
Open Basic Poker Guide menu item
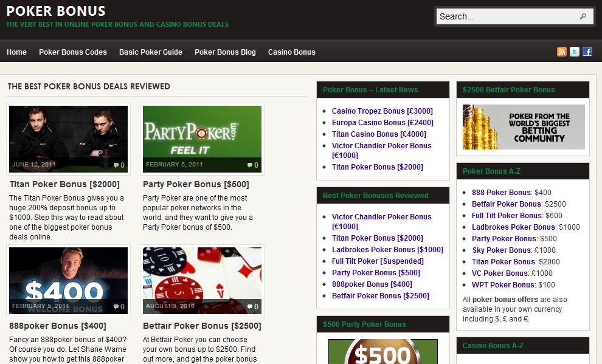tap(151, 52)
